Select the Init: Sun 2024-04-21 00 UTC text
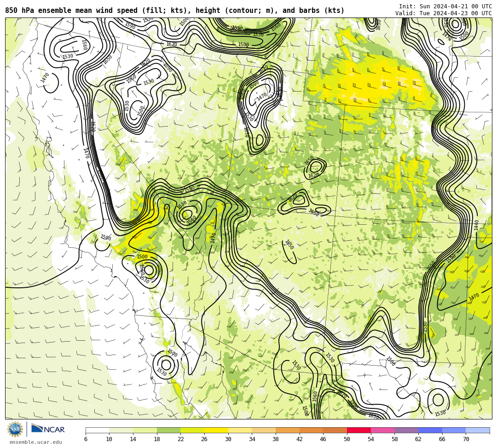 coord(445,6)
